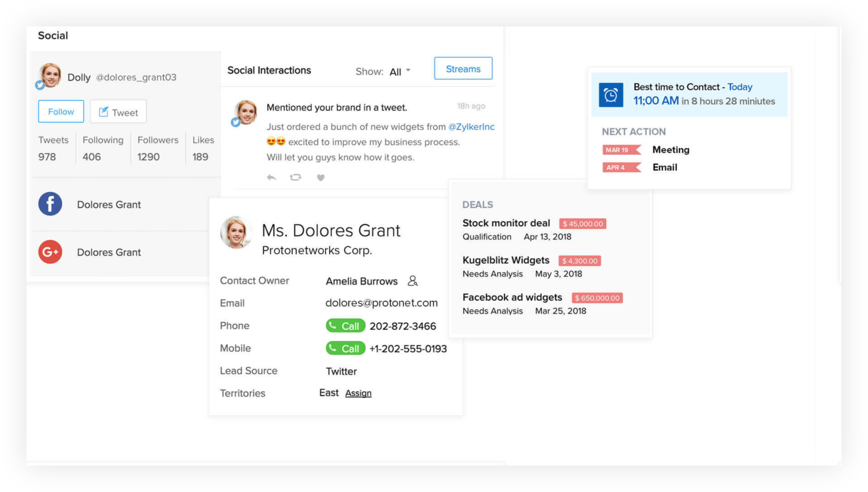The image size is (868, 492).
Task: Change contact owner via person icon
Action: point(413,281)
